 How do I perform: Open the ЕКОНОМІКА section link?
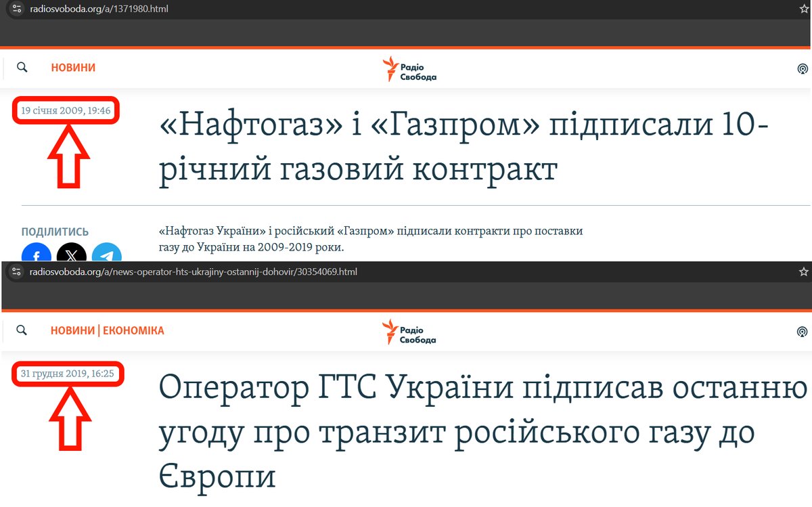tap(133, 331)
